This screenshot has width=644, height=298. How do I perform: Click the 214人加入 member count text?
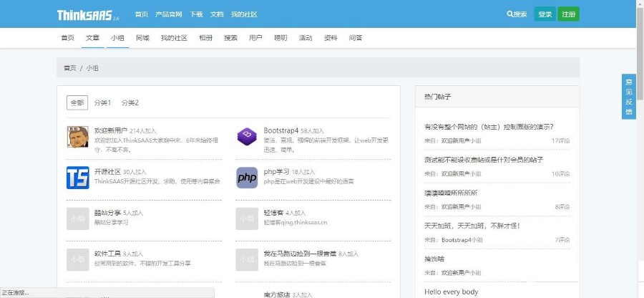click(x=143, y=130)
